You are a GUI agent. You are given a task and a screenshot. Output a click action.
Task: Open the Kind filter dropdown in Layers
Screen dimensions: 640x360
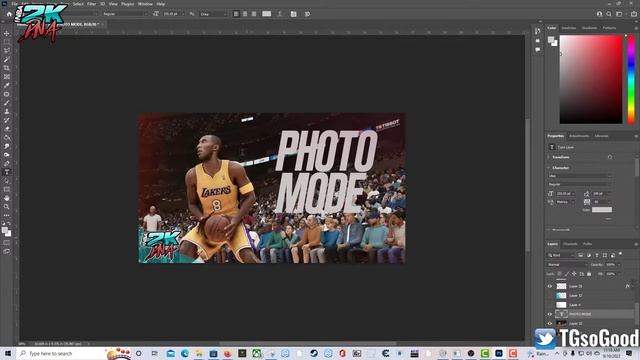(561, 255)
